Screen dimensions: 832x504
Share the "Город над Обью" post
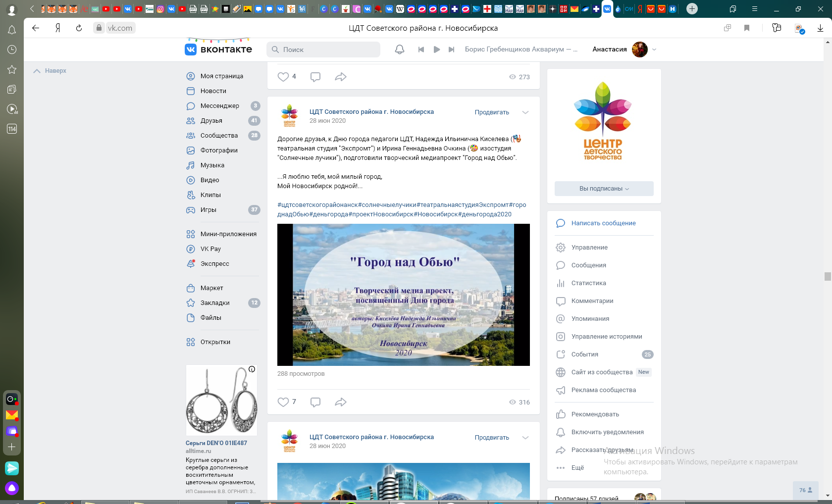[x=341, y=402]
